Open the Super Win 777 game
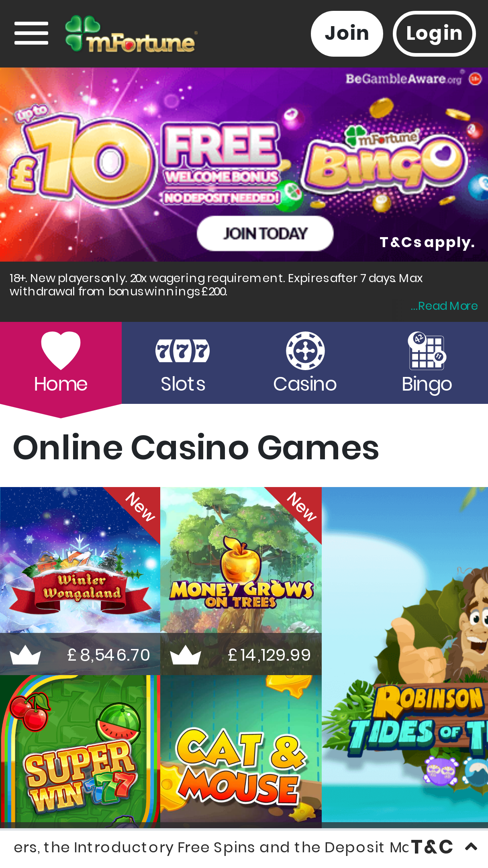 pyautogui.click(x=80, y=751)
